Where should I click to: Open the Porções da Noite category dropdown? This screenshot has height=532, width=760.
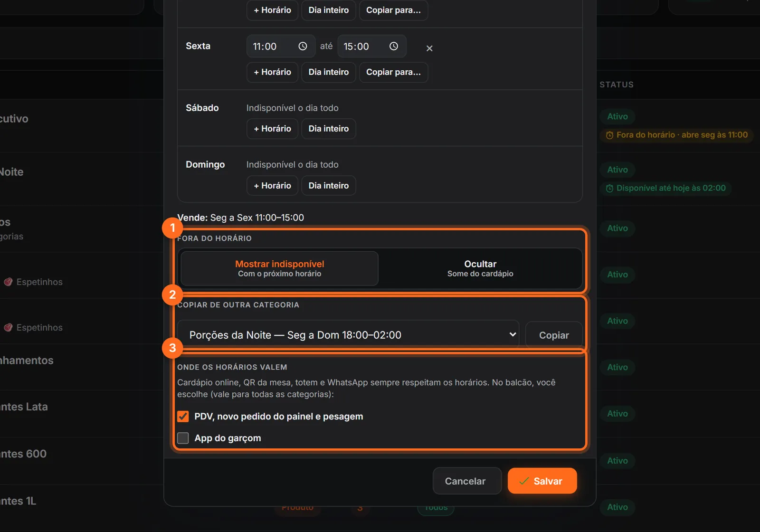[x=348, y=335]
